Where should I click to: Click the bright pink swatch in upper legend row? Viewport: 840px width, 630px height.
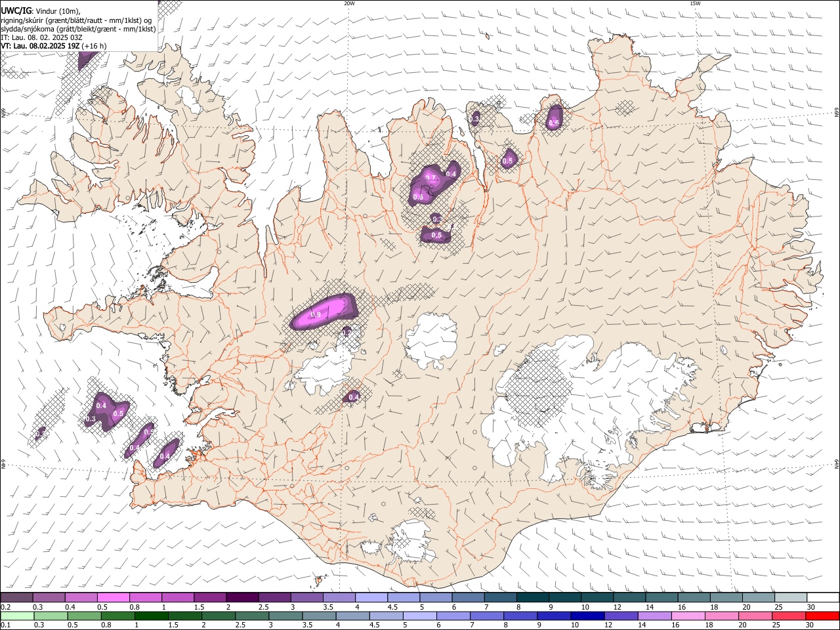[x=114, y=597]
